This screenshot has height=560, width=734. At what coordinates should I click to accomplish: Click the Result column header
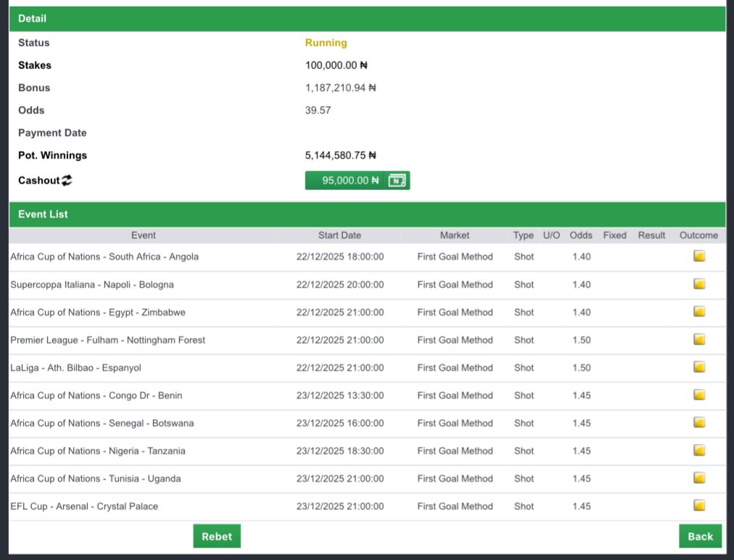coord(651,236)
